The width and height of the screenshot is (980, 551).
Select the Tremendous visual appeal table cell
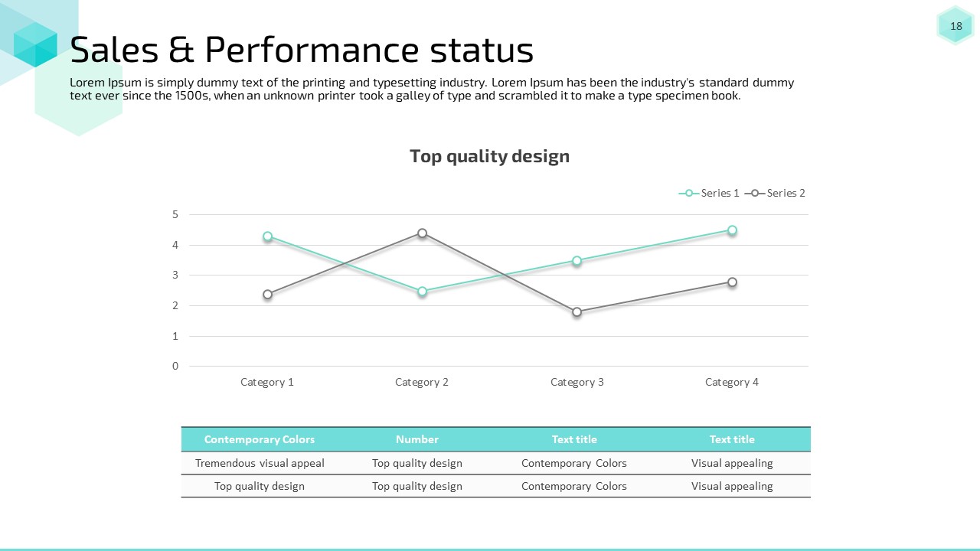(x=260, y=463)
